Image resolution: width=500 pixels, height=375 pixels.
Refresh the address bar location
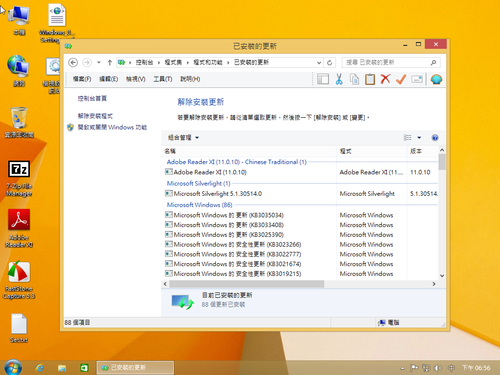point(329,62)
